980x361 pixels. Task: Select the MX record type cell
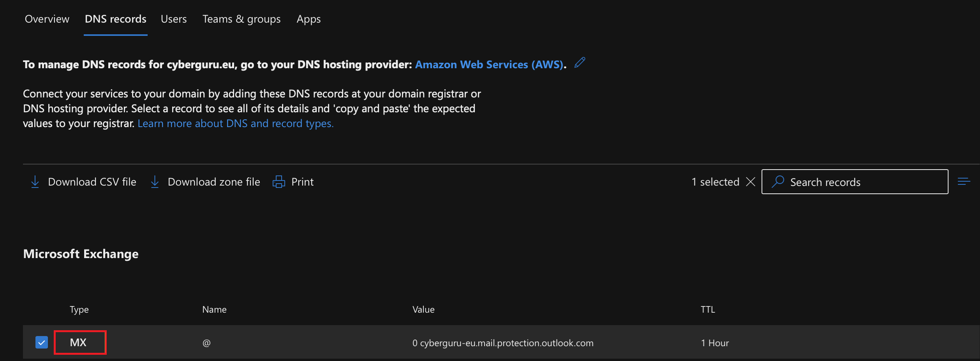click(80, 342)
